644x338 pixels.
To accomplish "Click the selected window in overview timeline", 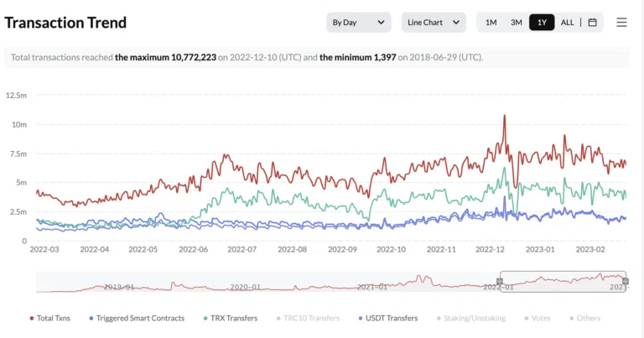I will coord(563,281).
